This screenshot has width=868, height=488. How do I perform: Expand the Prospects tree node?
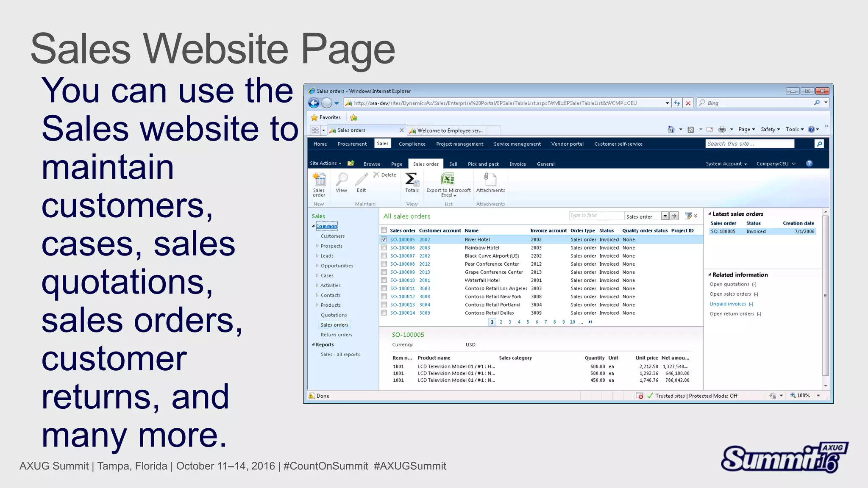click(x=317, y=246)
